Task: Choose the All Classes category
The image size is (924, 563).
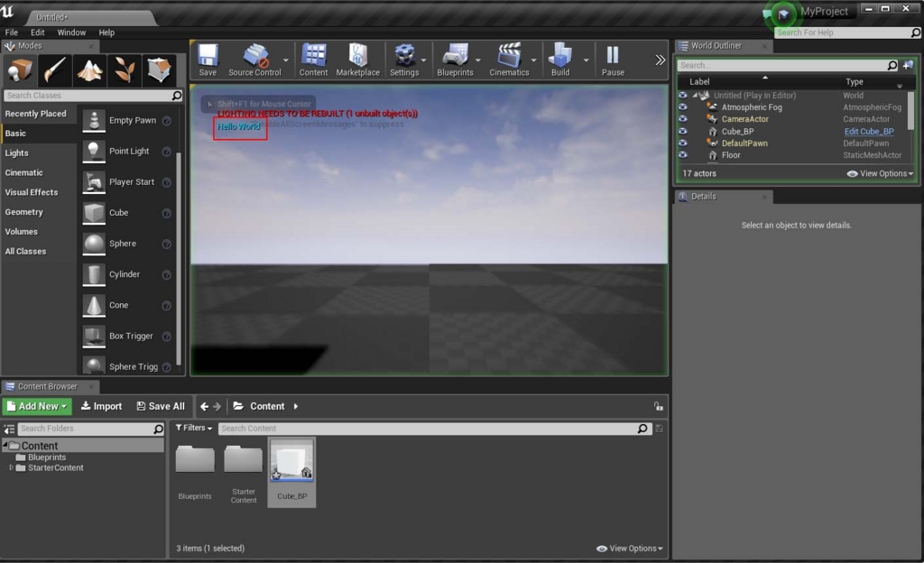Action: coord(25,252)
